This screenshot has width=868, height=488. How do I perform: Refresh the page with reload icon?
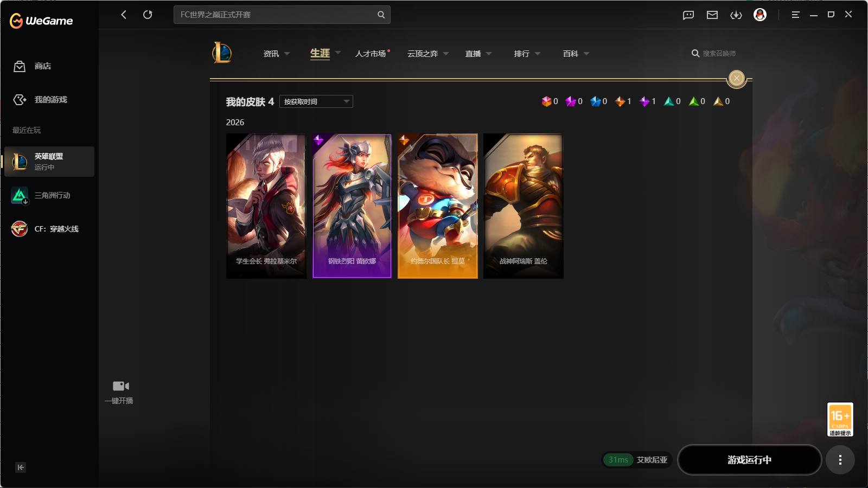(x=148, y=15)
